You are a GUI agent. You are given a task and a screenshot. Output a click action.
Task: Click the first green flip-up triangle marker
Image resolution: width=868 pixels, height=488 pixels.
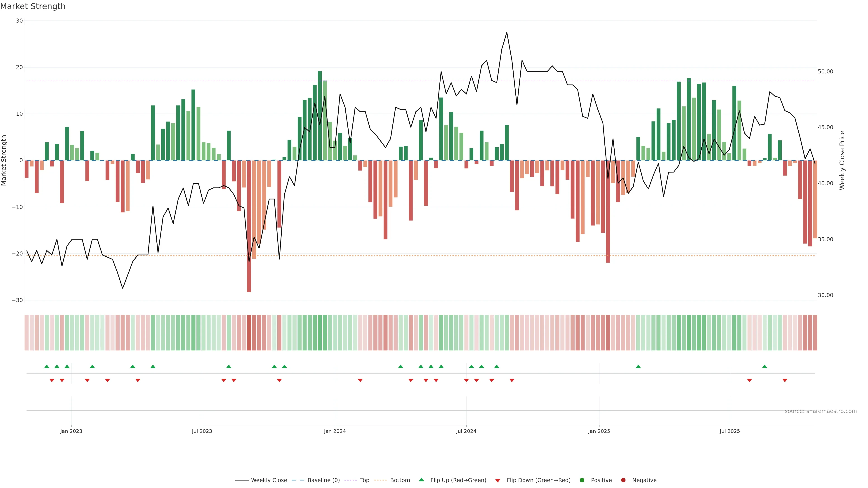[x=47, y=366]
